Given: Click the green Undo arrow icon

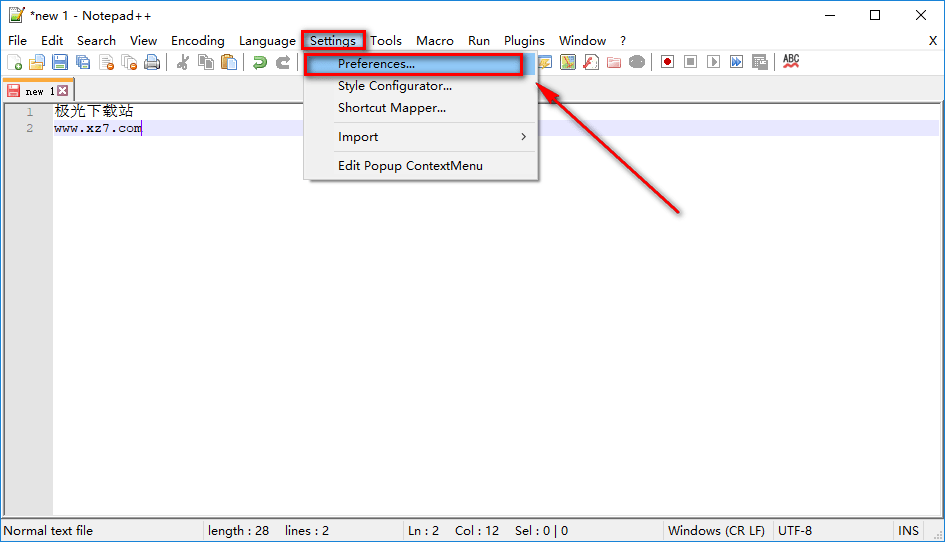Looking at the screenshot, I should pos(260,62).
